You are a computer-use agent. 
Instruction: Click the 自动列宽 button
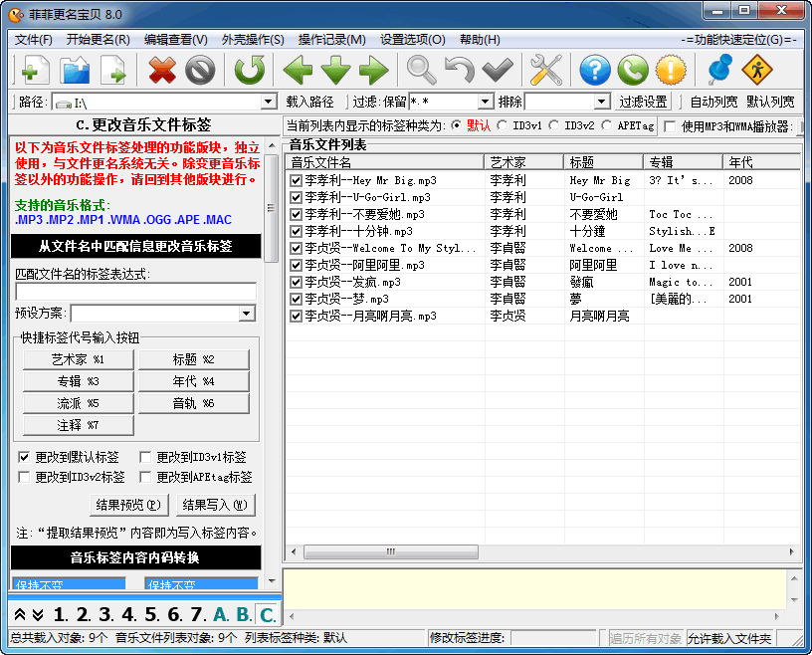[x=713, y=102]
